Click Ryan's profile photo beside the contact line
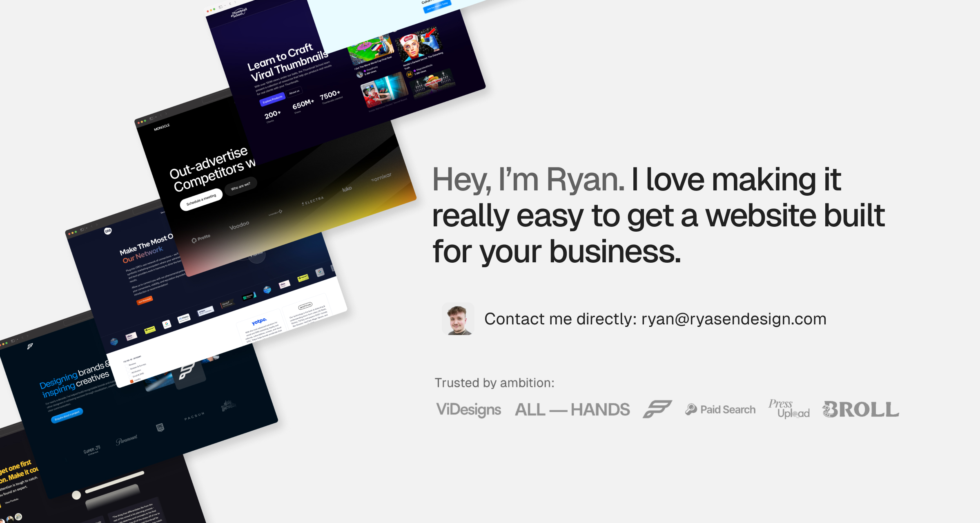Screen dimensions: 980x523 458,319
